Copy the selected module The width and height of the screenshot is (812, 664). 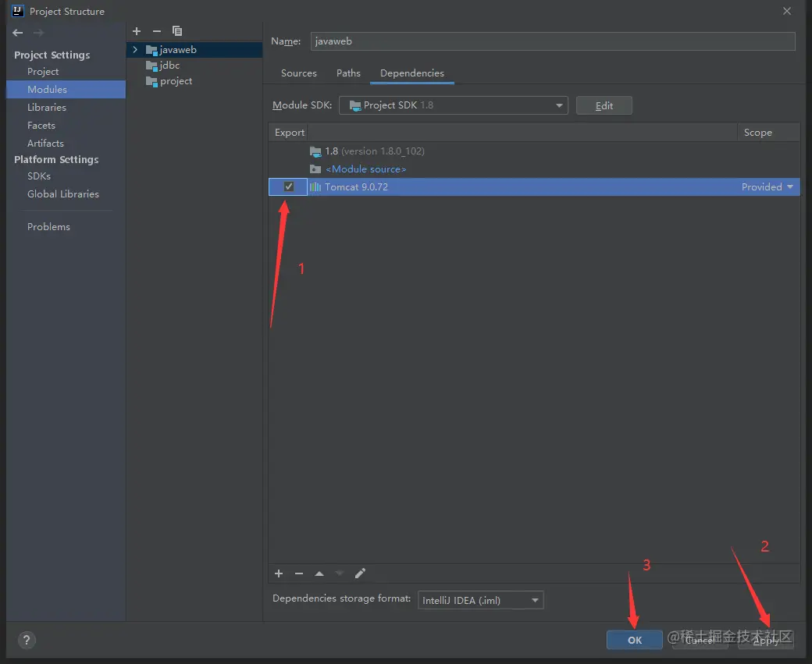pyautogui.click(x=177, y=31)
